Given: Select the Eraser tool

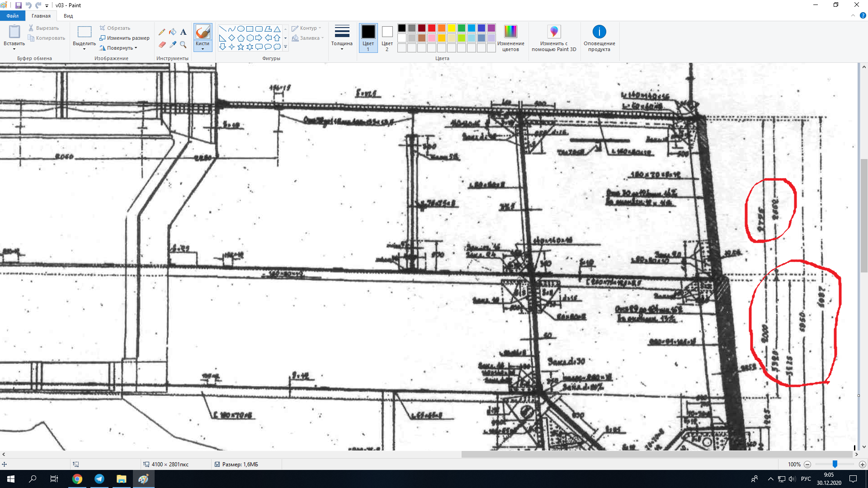Looking at the screenshot, I should pos(162,44).
